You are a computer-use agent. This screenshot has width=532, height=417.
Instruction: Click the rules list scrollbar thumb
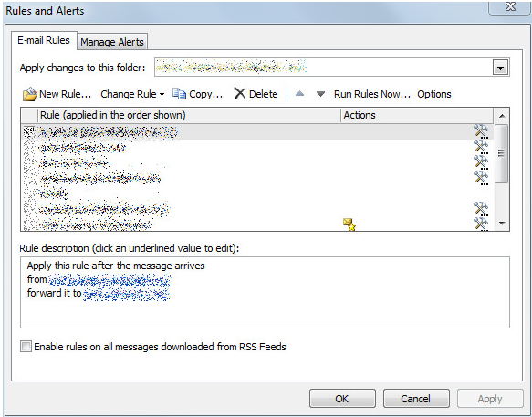502,153
